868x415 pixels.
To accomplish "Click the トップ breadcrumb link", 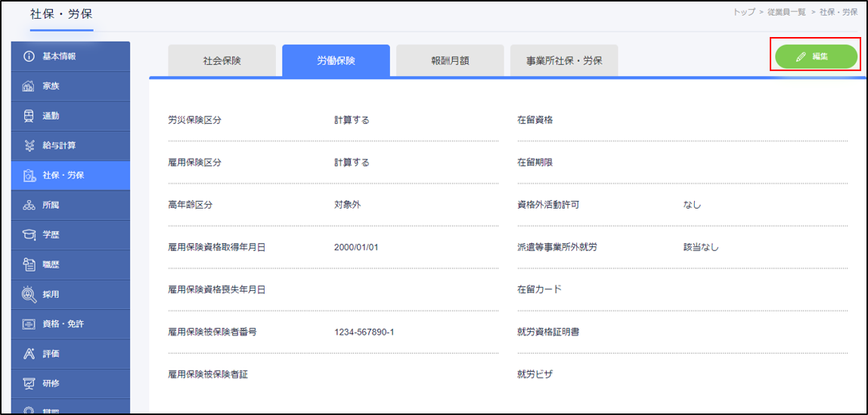I will 744,13.
